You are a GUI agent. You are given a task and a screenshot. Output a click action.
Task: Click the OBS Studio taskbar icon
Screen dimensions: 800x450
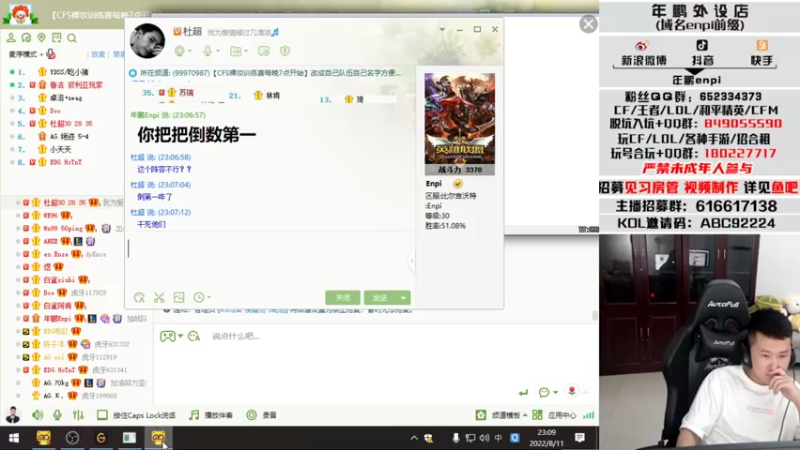pyautogui.click(x=72, y=438)
